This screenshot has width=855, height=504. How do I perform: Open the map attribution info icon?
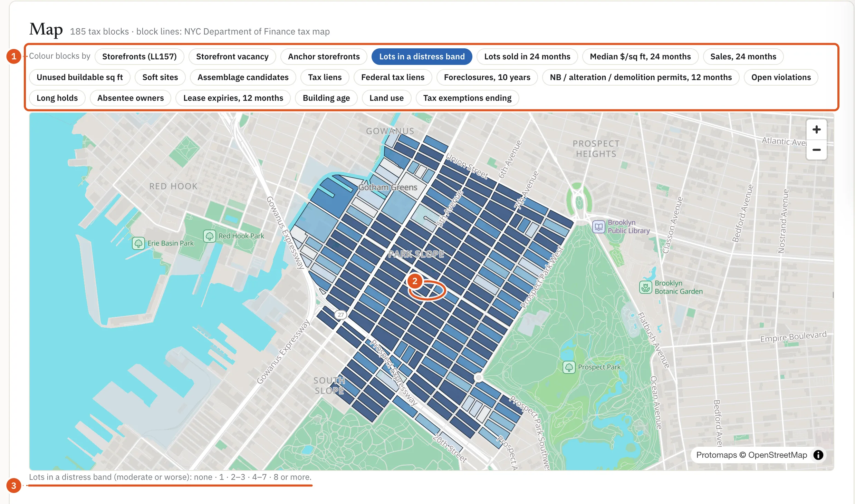point(818,455)
